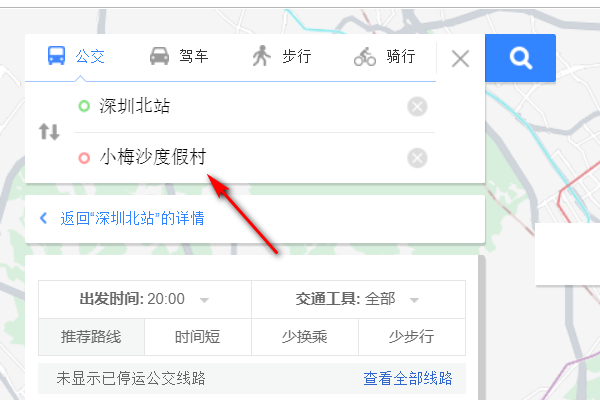Select the cycling mode bicycle icon
The image size is (600, 400).
(x=365, y=57)
